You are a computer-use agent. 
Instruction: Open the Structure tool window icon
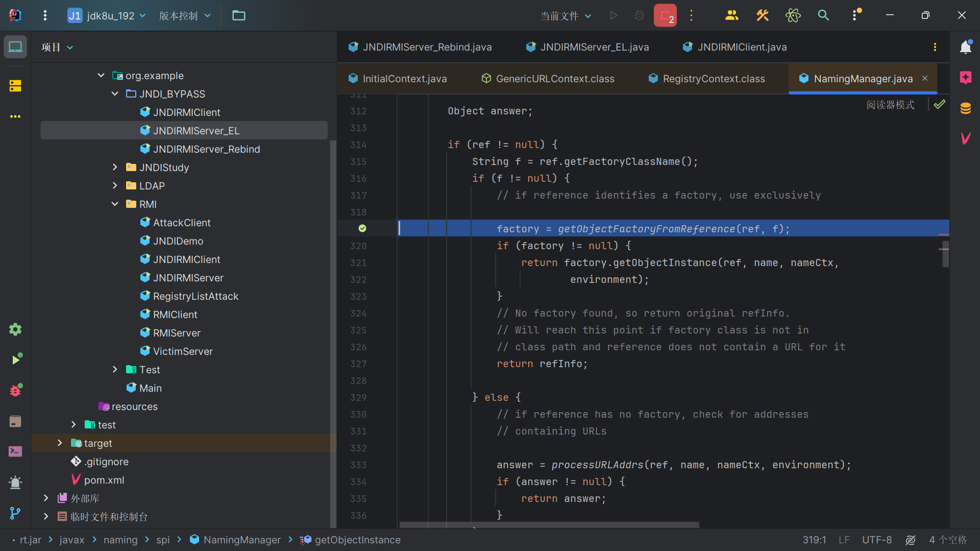[x=15, y=86]
